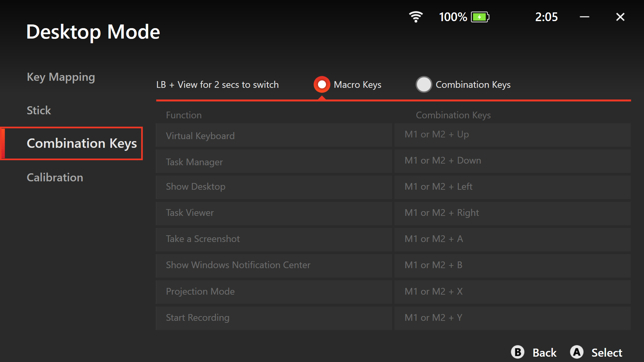Image resolution: width=644 pixels, height=362 pixels.
Task: Click the Virtual Keyboard function row
Action: pyautogui.click(x=274, y=135)
